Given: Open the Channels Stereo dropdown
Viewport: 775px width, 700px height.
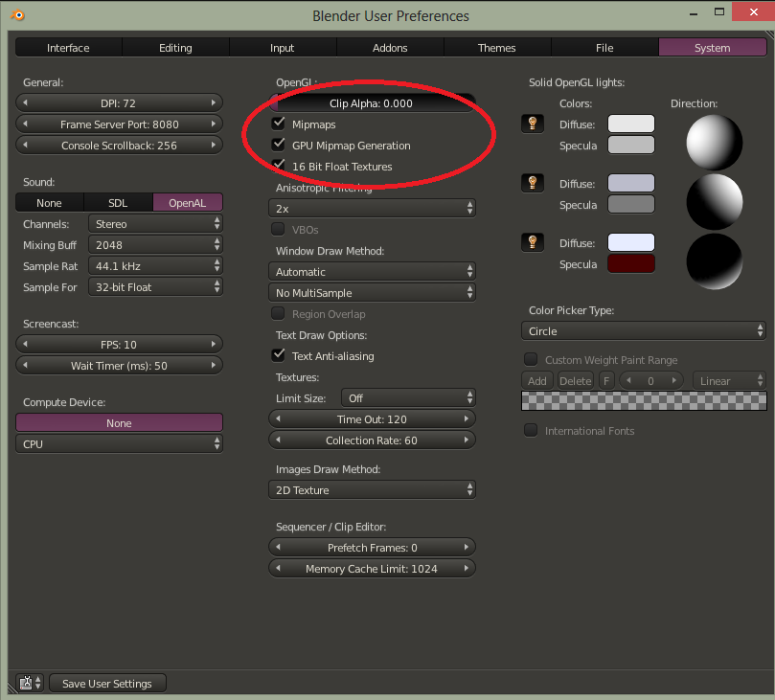Looking at the screenshot, I should pos(156,224).
